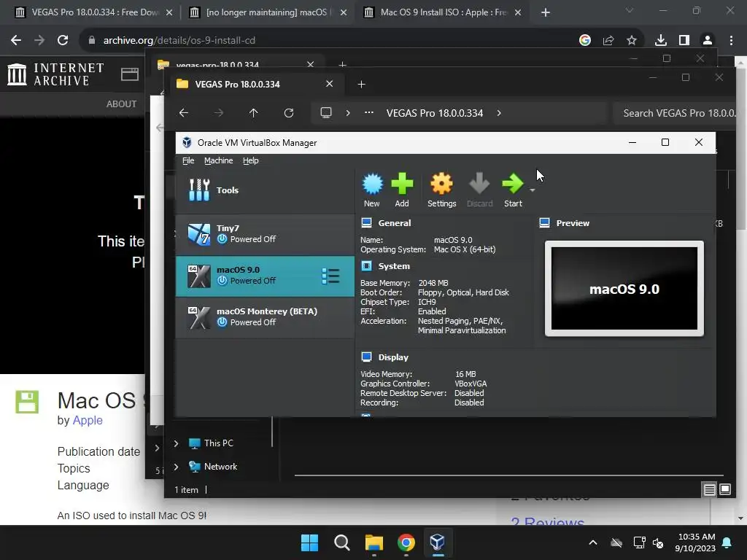Open the File menu in VirtualBox
The width and height of the screenshot is (747, 560).
click(x=188, y=160)
